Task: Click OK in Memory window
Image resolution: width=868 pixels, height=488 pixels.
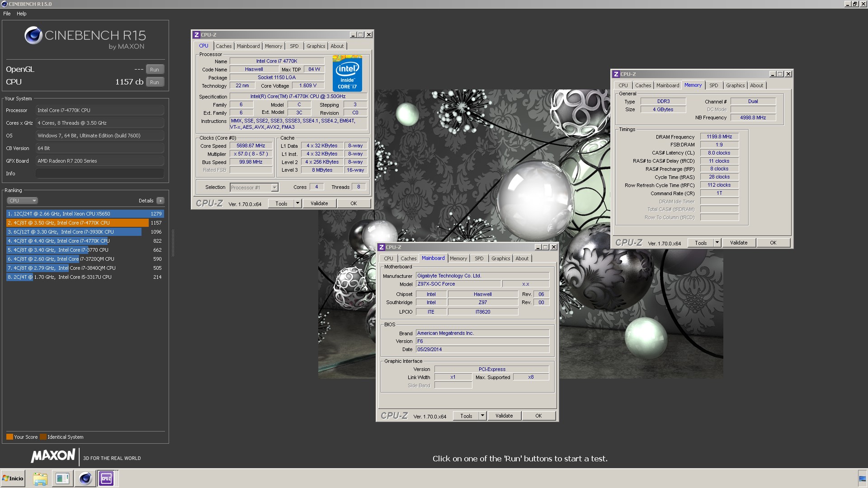Action: (773, 243)
